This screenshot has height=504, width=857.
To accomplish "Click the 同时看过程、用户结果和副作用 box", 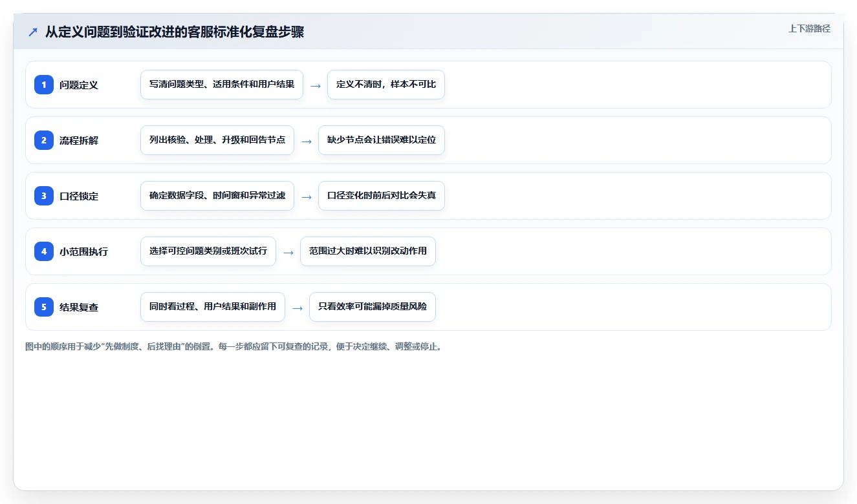I will pos(213,307).
